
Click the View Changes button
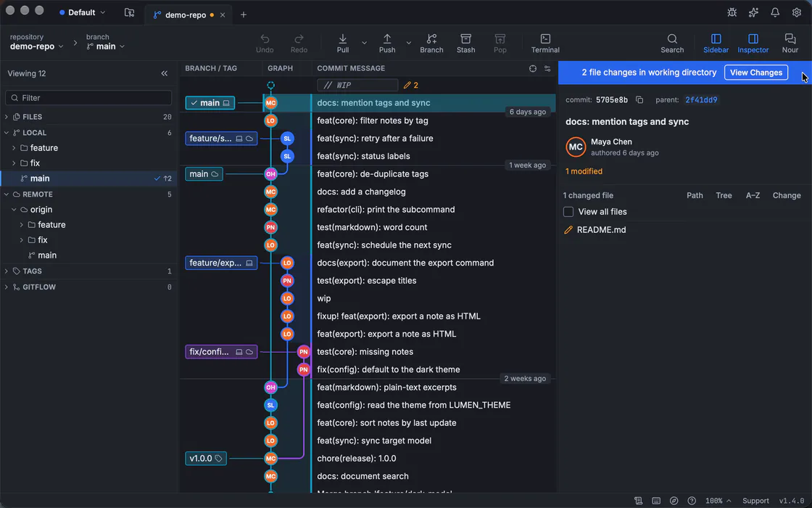coord(755,73)
